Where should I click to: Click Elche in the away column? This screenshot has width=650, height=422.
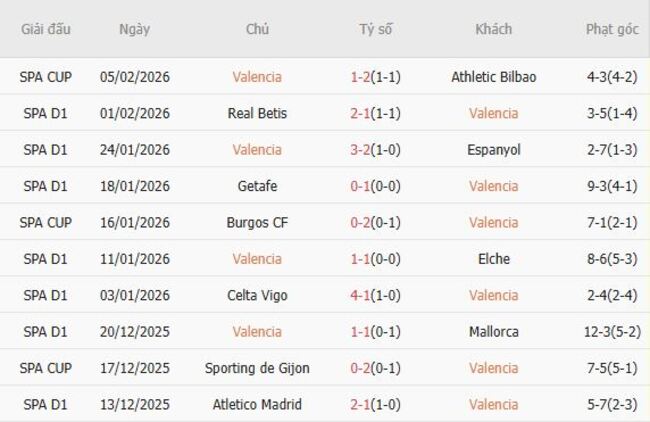(493, 259)
